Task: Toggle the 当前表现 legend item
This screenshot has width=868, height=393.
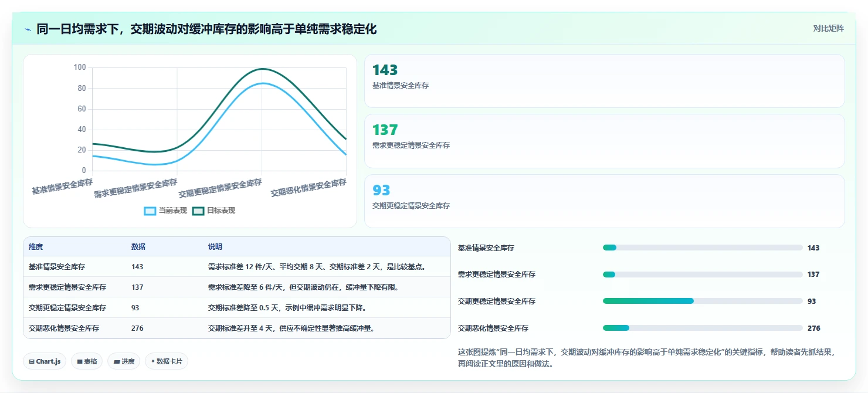Action: point(165,211)
